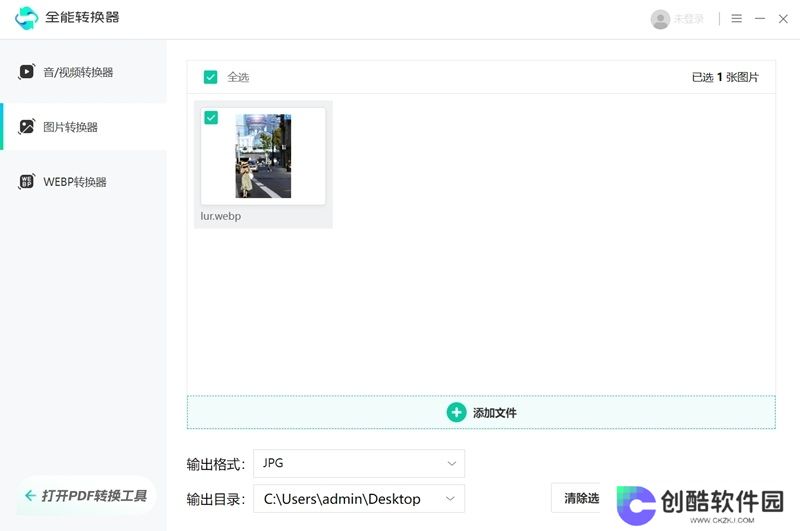Select the 音/视频转换器 sidebar icon
The width and height of the screenshot is (800, 531).
tap(27, 72)
